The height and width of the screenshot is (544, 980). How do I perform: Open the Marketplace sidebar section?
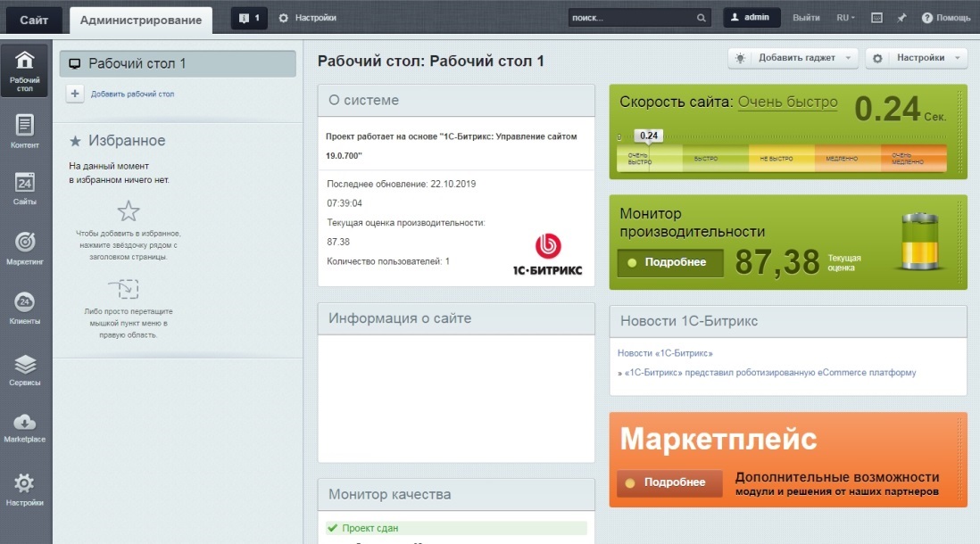pos(25,427)
